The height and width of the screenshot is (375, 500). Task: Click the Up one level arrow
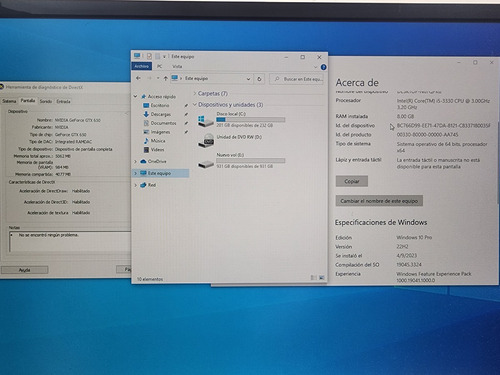pos(166,79)
